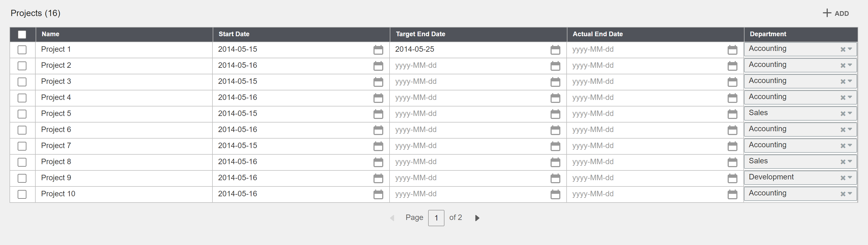
Task: Open calendar for Project 1 Start Date
Action: pyautogui.click(x=378, y=50)
